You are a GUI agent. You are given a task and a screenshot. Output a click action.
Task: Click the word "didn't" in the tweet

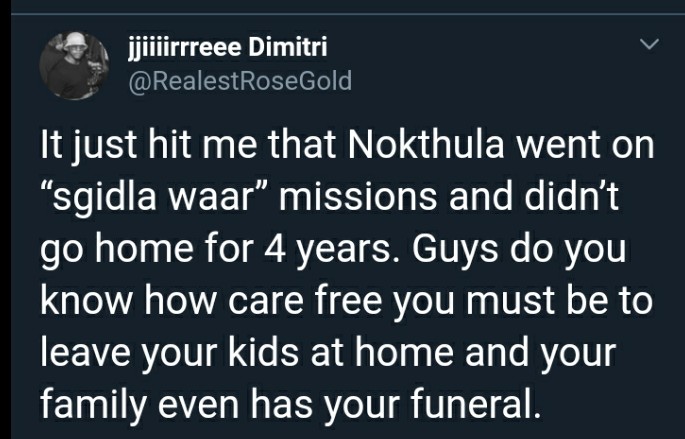pyautogui.click(x=571, y=197)
